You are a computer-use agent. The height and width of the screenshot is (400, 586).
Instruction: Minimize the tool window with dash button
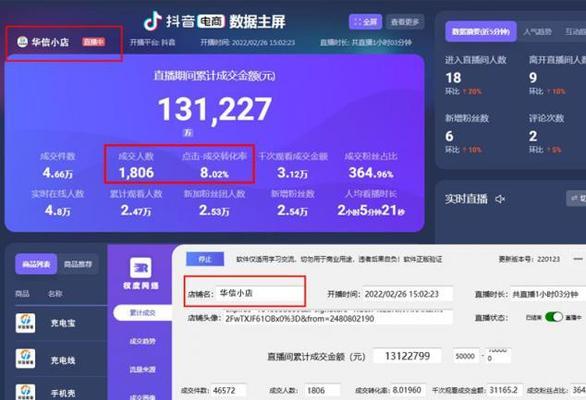[x=578, y=259]
